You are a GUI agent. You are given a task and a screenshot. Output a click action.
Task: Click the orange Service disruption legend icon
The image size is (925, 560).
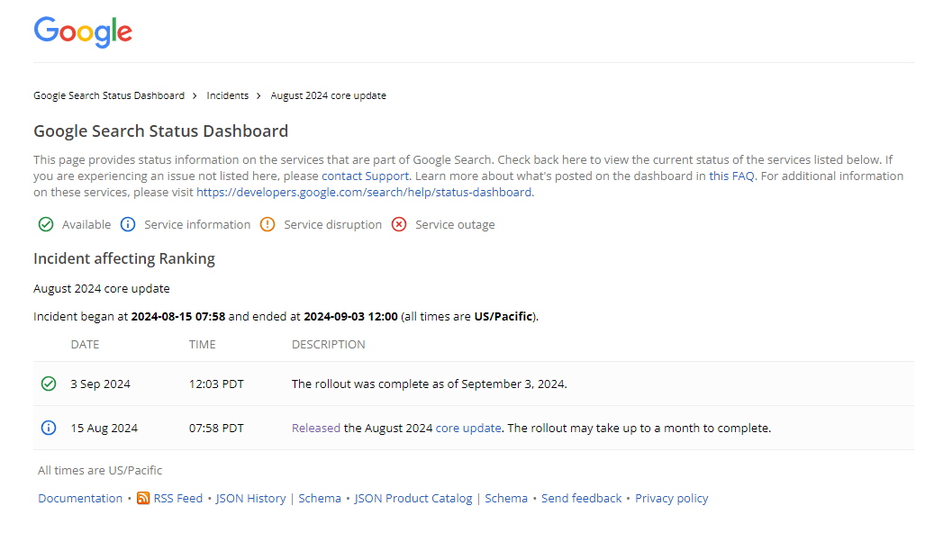click(x=268, y=224)
